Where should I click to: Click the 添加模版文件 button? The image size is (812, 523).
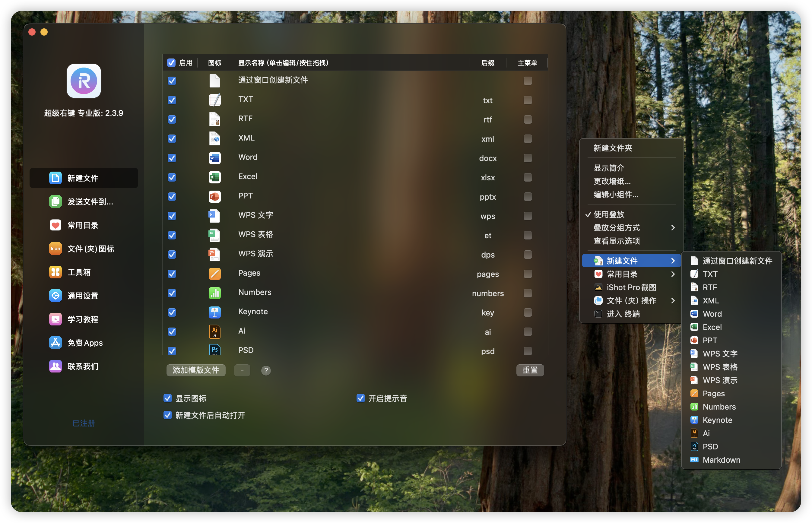pos(196,370)
